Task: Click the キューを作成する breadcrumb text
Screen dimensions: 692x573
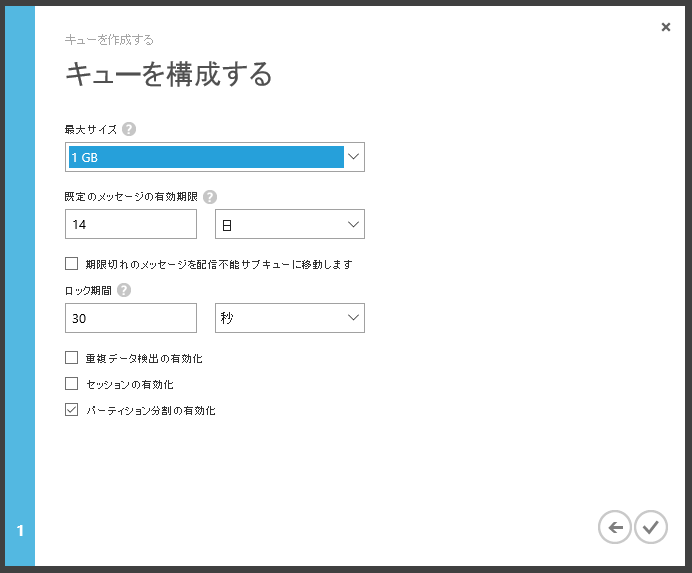Action: click(x=109, y=40)
